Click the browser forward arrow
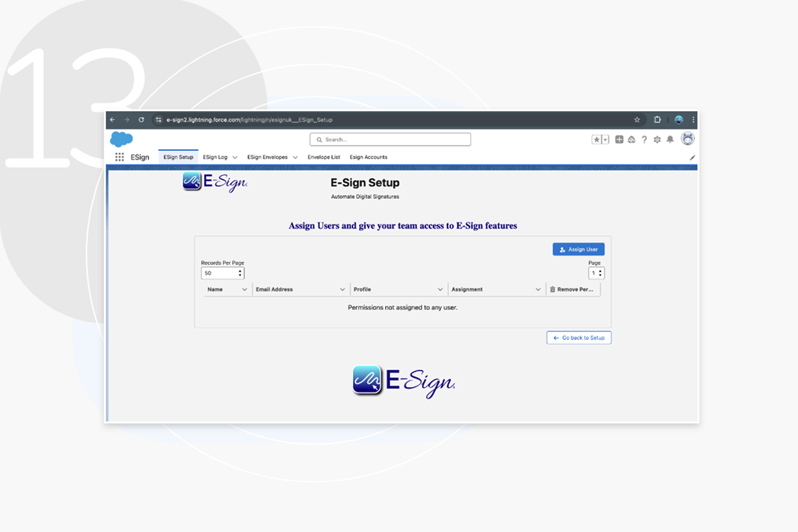This screenshot has width=798, height=532. 126,120
